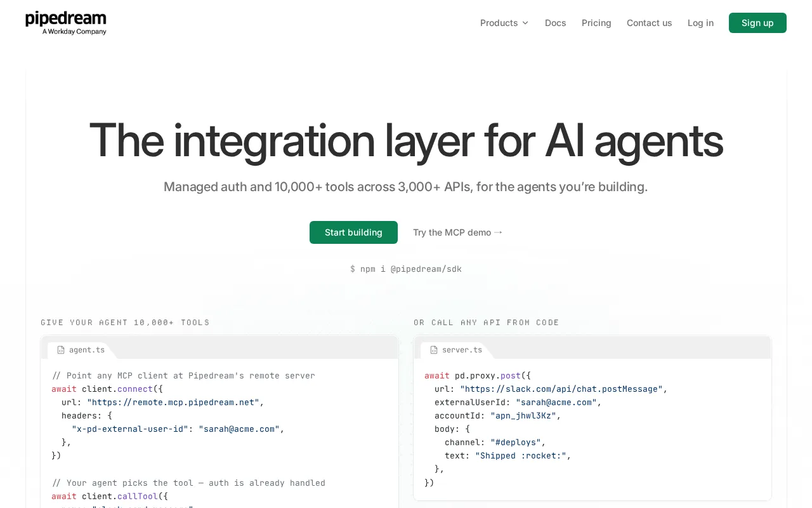Click the GIVE YOUR AGENT 10,000+ TOOLS label
The image size is (812, 508).
[x=125, y=323]
